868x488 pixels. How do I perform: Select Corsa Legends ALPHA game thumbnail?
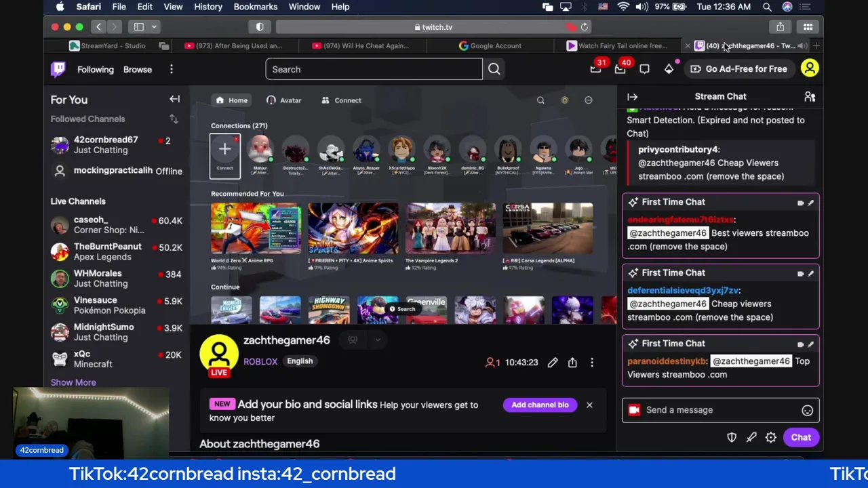tap(547, 228)
